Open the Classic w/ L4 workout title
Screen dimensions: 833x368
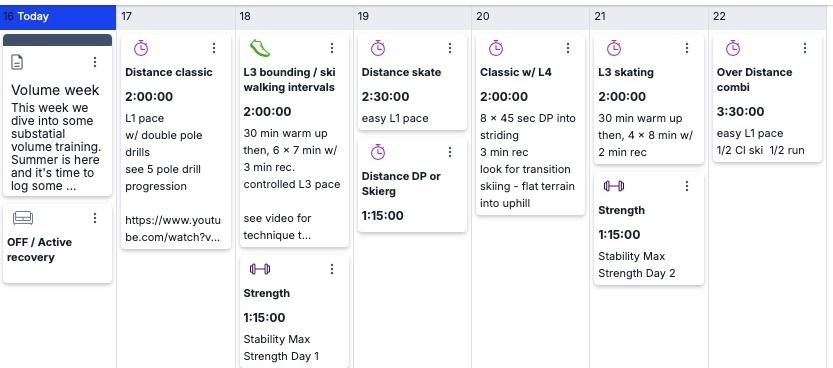(514, 72)
